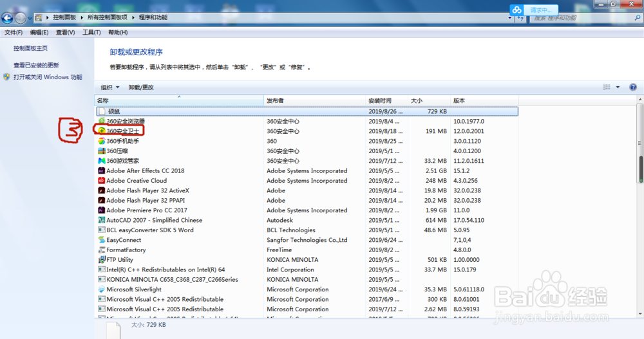
Task: Click the Adobe Creative Cloud icon
Action: pyautogui.click(x=102, y=180)
